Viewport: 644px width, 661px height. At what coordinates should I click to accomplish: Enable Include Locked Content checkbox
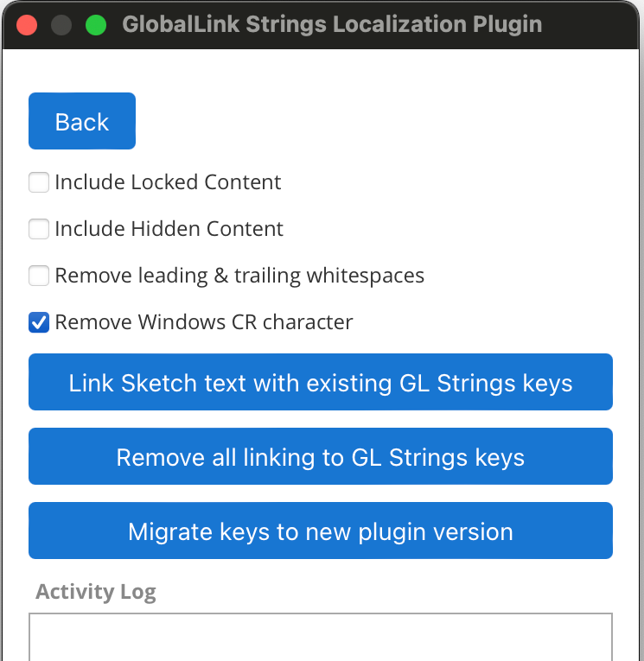pos(39,182)
